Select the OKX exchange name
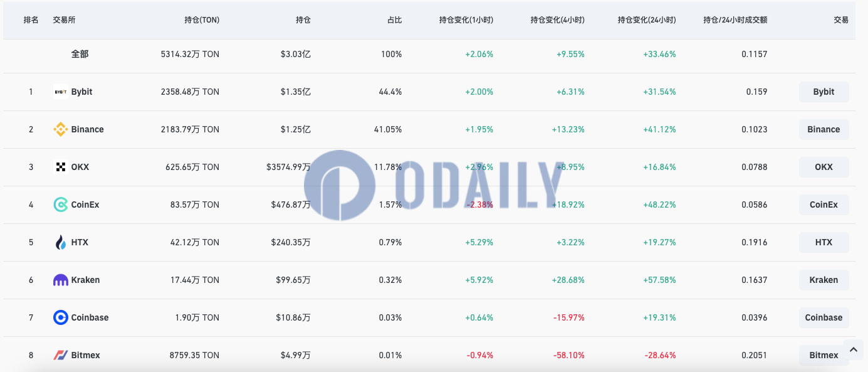The height and width of the screenshot is (372, 868). tap(80, 167)
